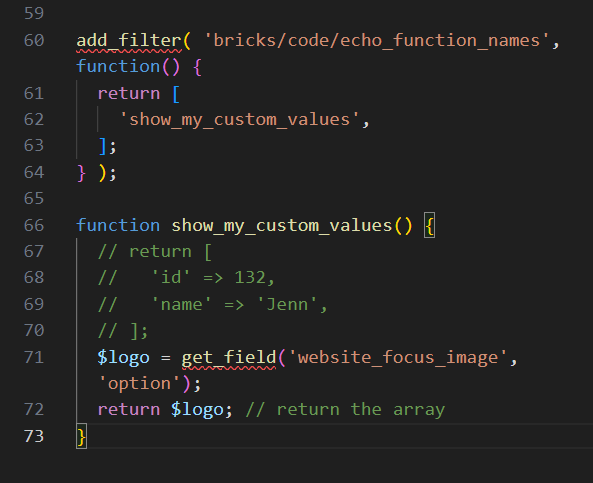This screenshot has height=483, width=593.
Task: Click the 'option' string argument
Action: click(x=140, y=384)
